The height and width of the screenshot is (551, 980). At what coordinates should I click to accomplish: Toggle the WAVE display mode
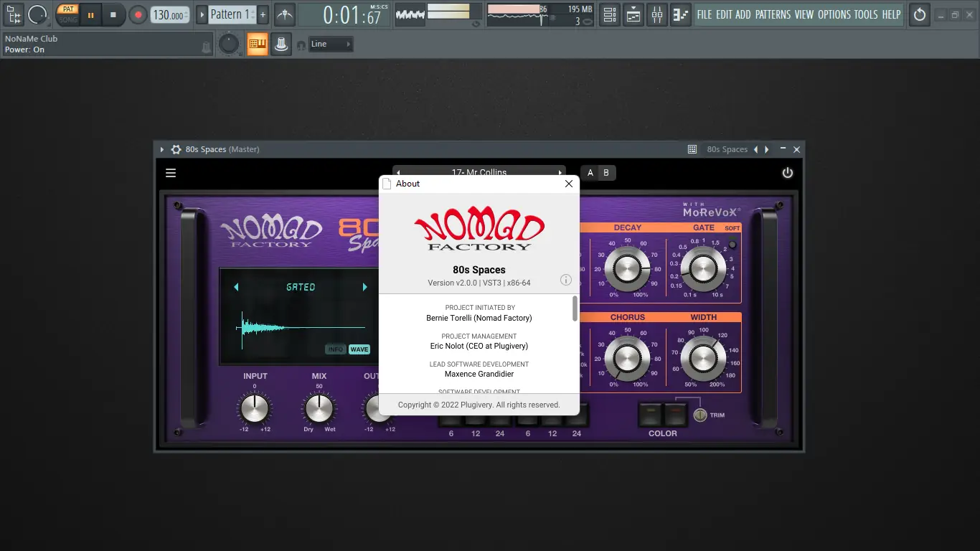pyautogui.click(x=359, y=349)
